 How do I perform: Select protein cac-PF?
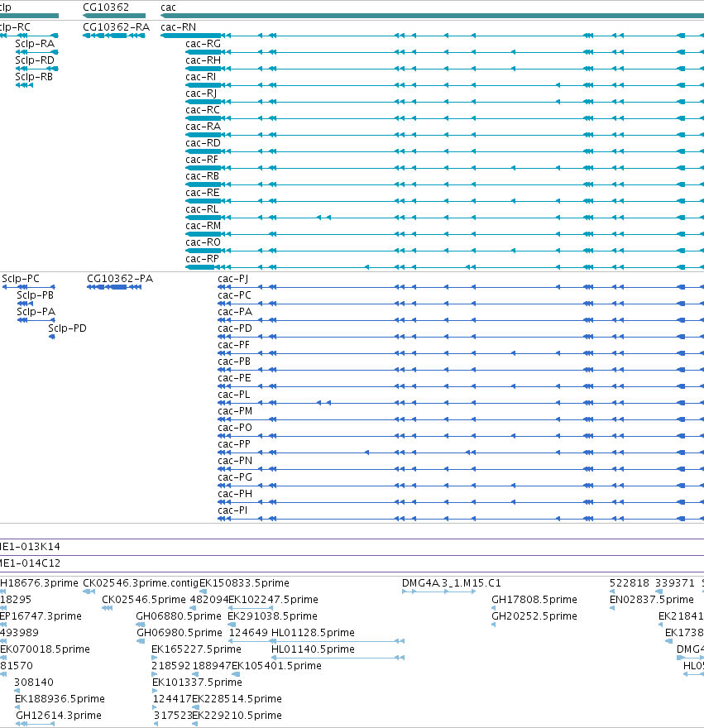233,345
